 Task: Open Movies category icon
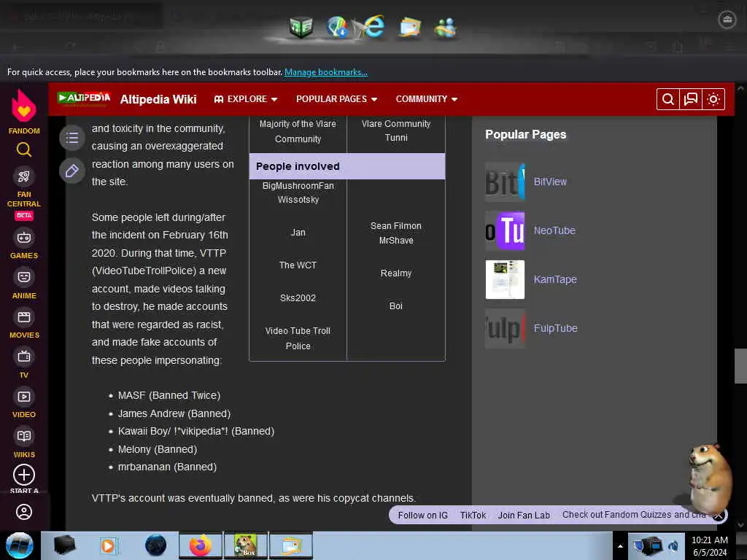coord(24,316)
